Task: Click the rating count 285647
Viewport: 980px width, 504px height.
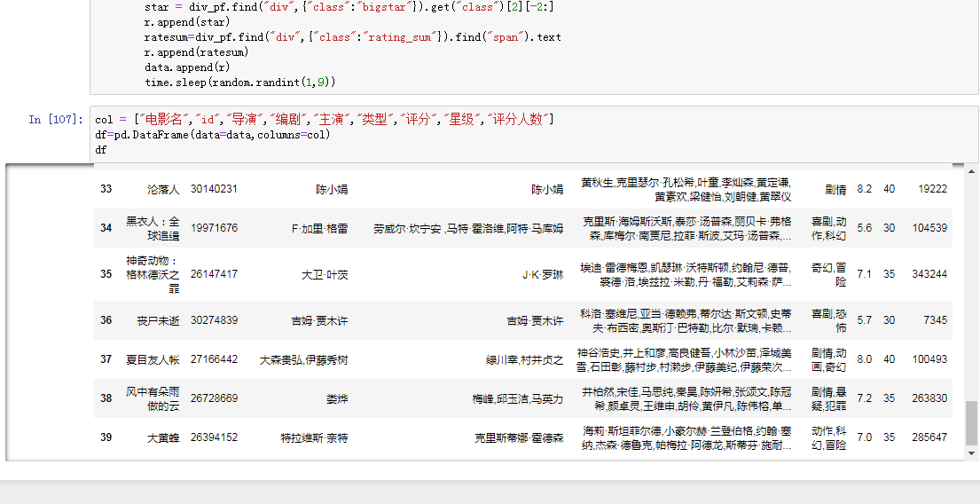Action: 929,437
